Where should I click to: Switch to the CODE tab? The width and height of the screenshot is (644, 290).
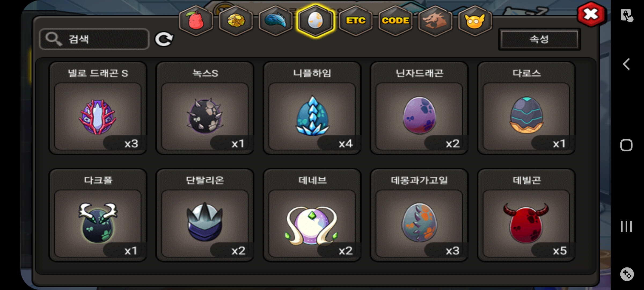395,21
